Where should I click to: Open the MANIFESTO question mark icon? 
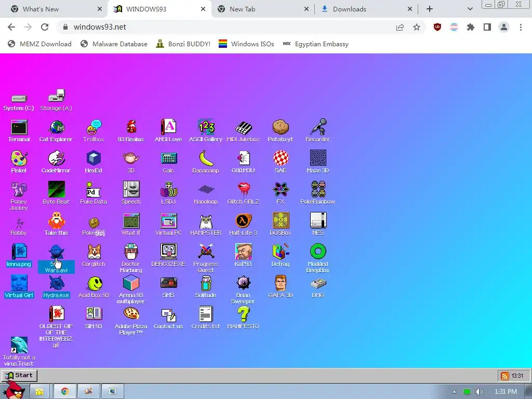[x=243, y=318]
